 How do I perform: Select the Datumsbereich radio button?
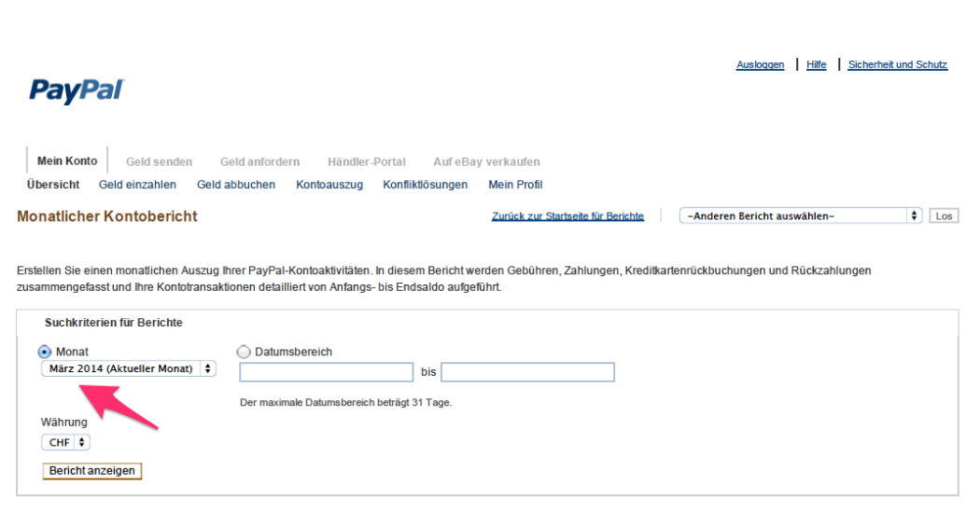[244, 352]
